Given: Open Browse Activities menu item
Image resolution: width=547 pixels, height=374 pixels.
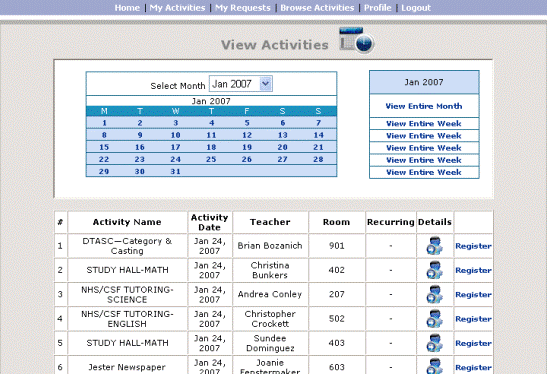Looking at the screenshot, I should tap(317, 8).
